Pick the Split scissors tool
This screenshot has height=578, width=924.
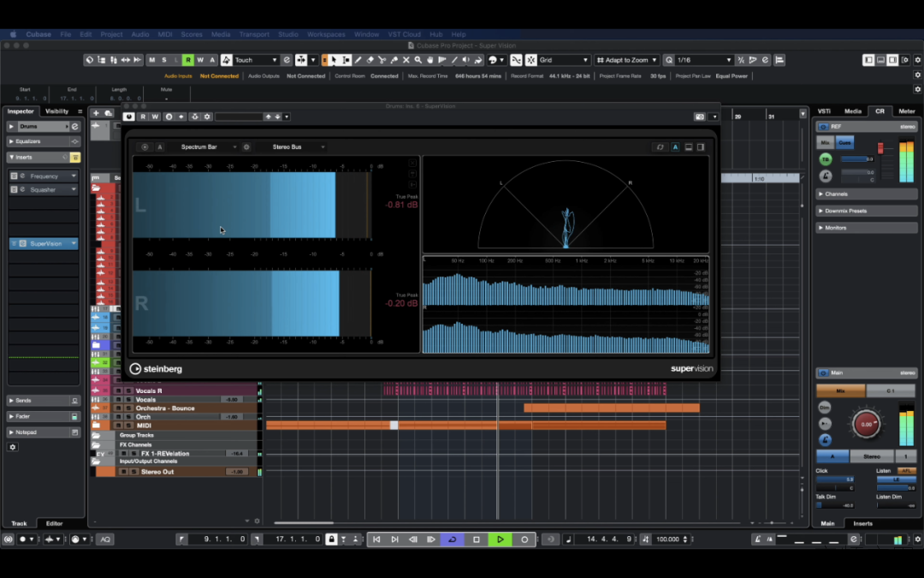point(382,60)
